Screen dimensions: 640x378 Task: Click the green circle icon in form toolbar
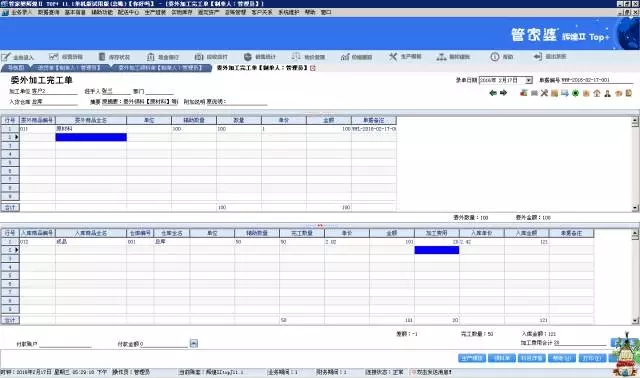(x=575, y=93)
